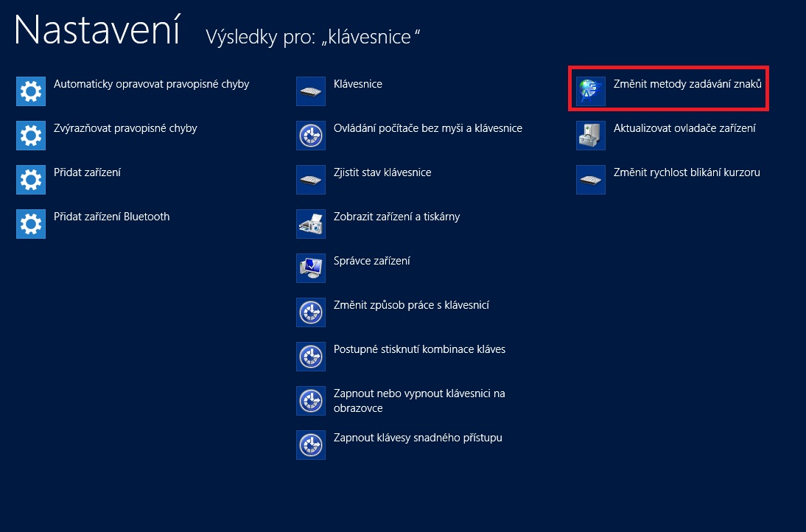Click the keyboard icon next to Klávesnice
The height and width of the screenshot is (532, 806).
[311, 91]
